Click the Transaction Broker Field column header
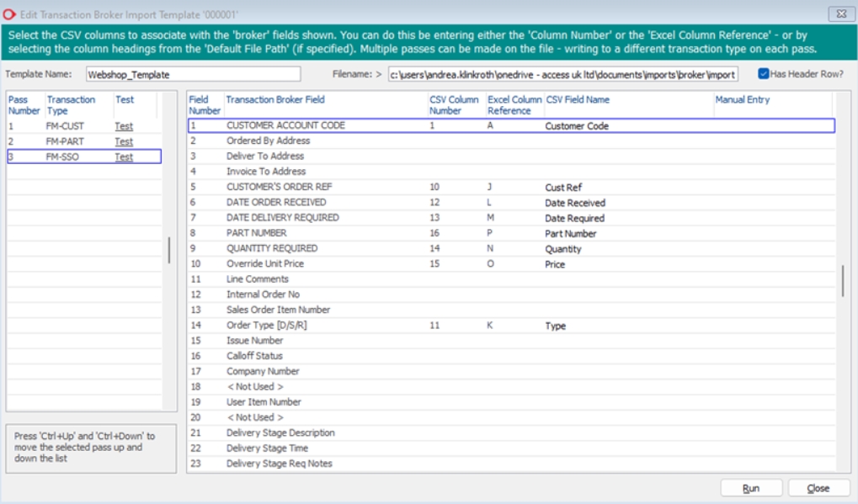858x504 pixels. [x=275, y=99]
